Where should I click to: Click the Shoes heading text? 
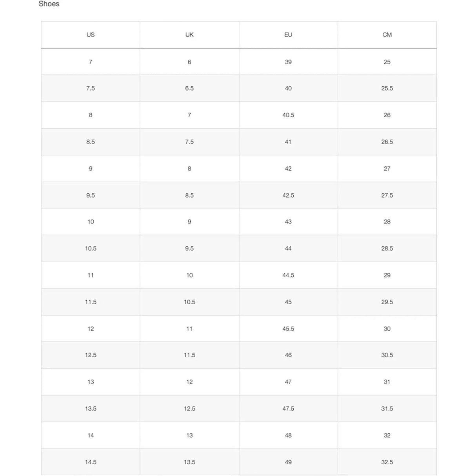[x=49, y=4]
